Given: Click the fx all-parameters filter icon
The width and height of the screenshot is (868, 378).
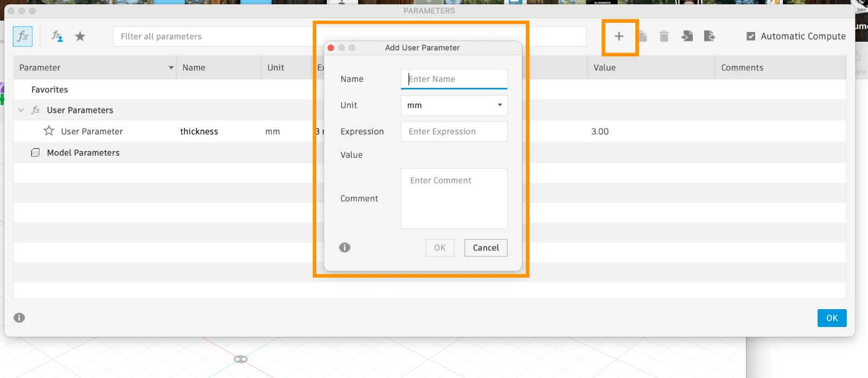Looking at the screenshot, I should pyautogui.click(x=23, y=36).
